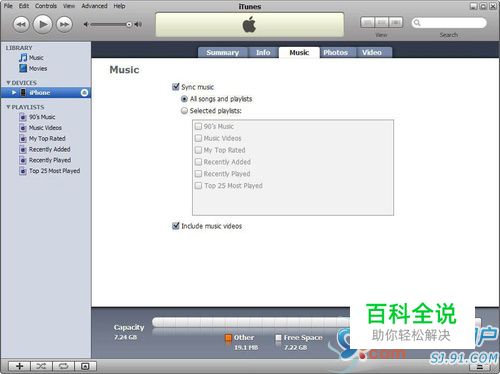Click the My Top Rated playlist icon

[x=23, y=139]
